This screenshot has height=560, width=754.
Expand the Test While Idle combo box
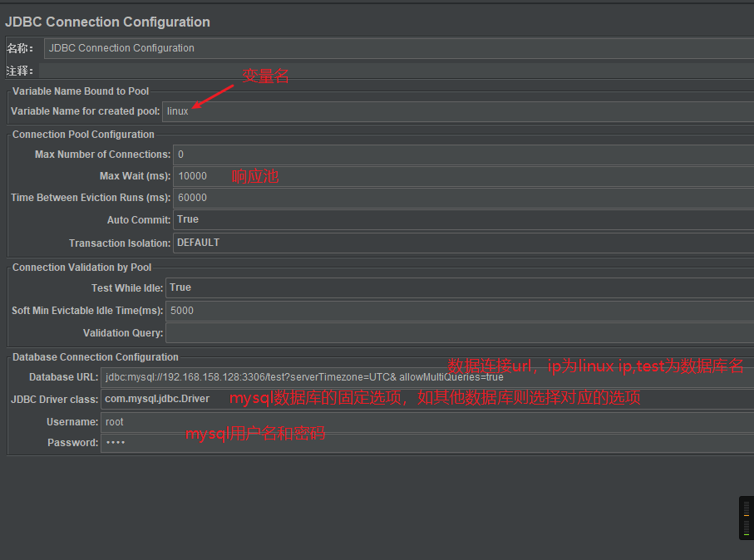point(458,287)
